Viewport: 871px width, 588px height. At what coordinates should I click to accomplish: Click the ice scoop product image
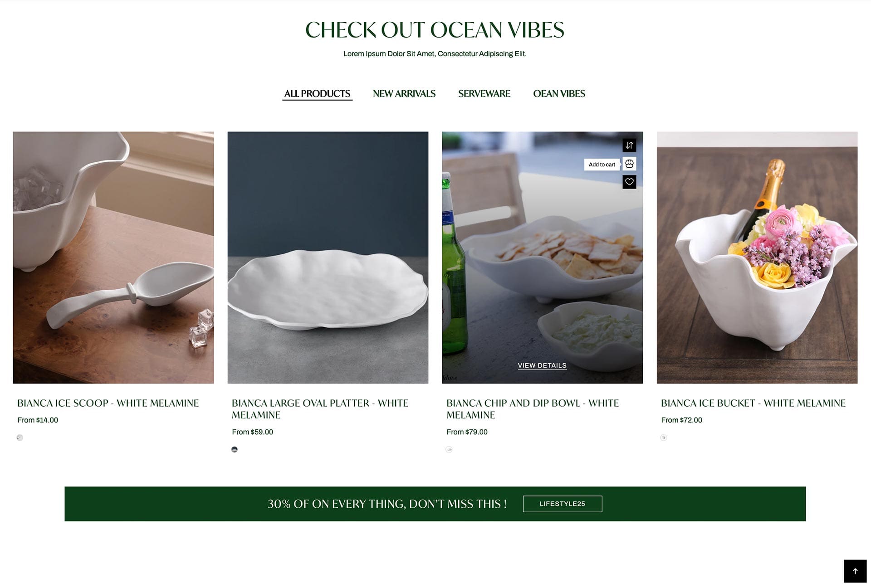pos(113,258)
